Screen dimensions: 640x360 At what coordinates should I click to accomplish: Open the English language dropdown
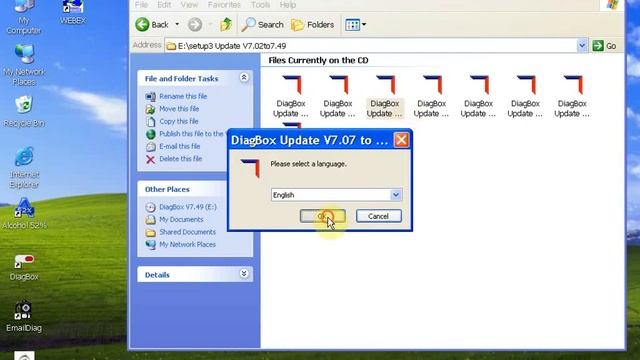396,195
